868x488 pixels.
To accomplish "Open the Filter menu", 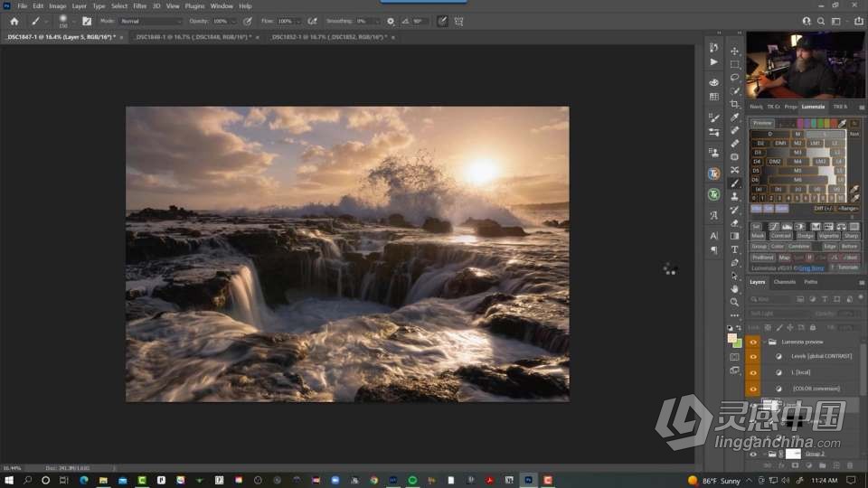I will 139,6.
